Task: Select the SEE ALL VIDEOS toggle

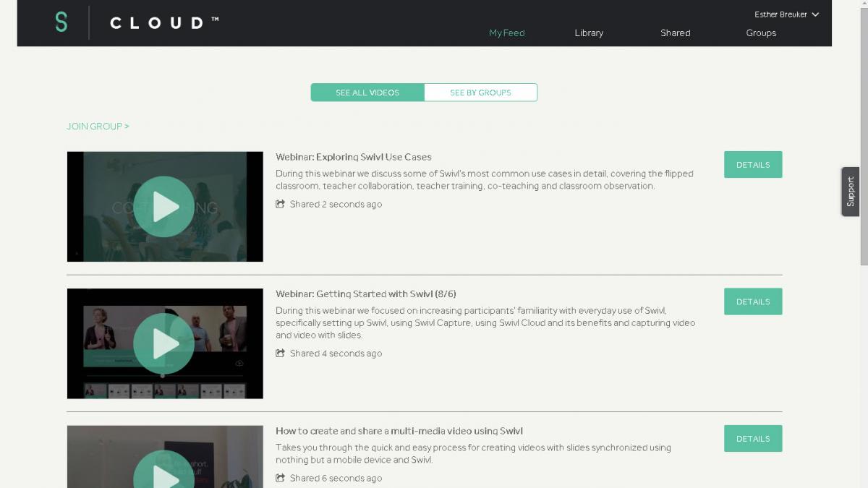Action: (x=367, y=93)
